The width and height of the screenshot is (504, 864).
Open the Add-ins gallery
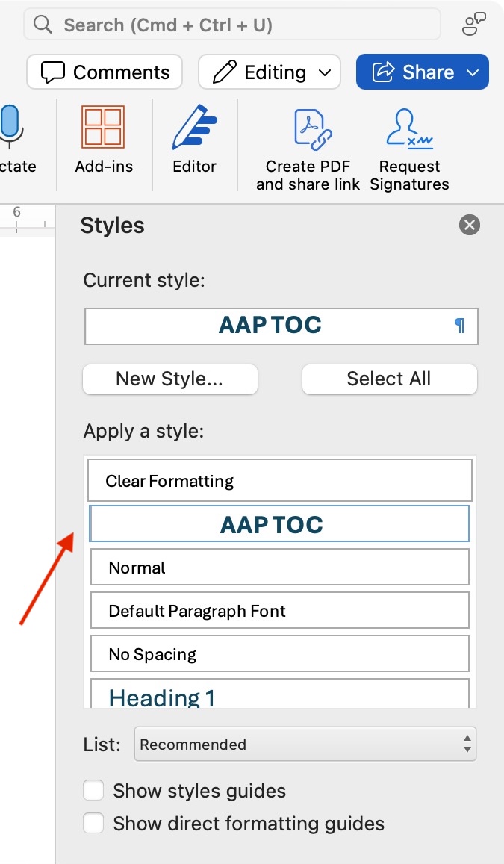(x=104, y=140)
